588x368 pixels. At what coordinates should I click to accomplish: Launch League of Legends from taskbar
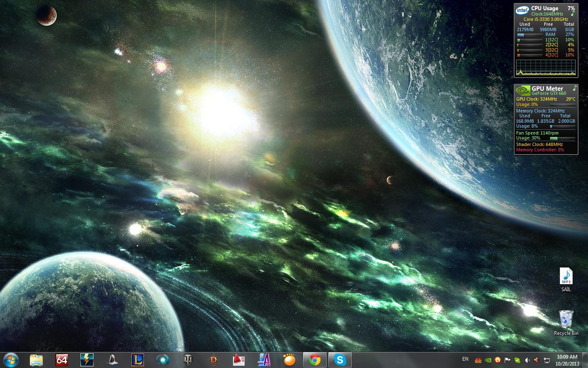pyautogui.click(x=138, y=360)
